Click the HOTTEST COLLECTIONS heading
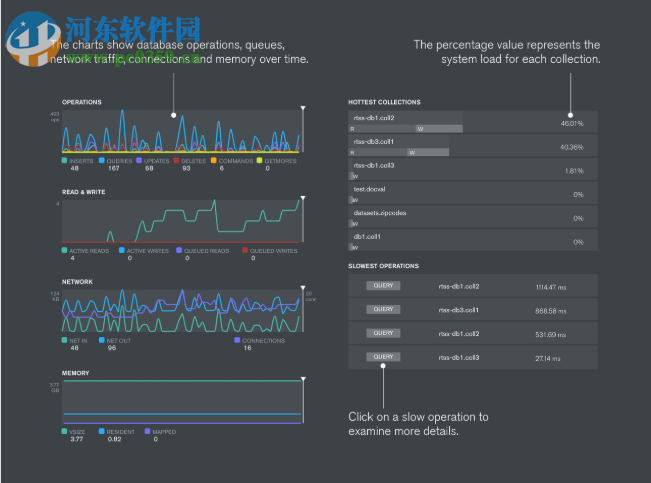The width and height of the screenshot is (651, 483). point(384,102)
